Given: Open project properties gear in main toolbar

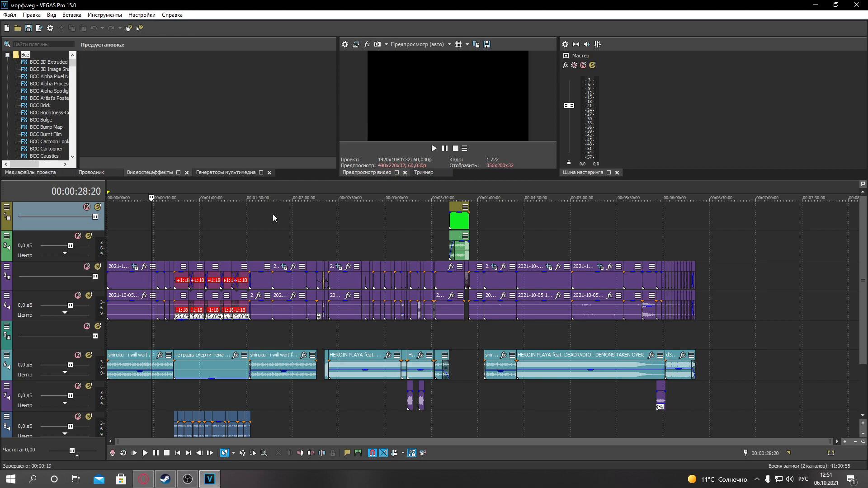Looking at the screenshot, I should [50, 28].
